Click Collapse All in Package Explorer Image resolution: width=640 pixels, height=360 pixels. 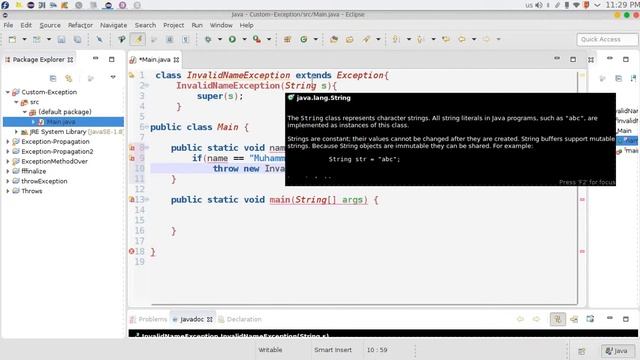(53, 78)
